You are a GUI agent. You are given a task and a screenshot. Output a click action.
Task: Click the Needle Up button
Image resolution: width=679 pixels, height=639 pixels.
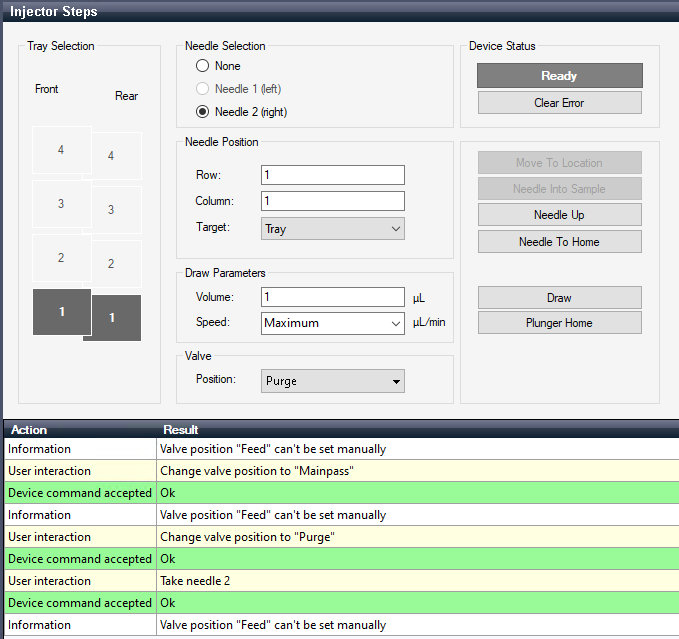[559, 215]
